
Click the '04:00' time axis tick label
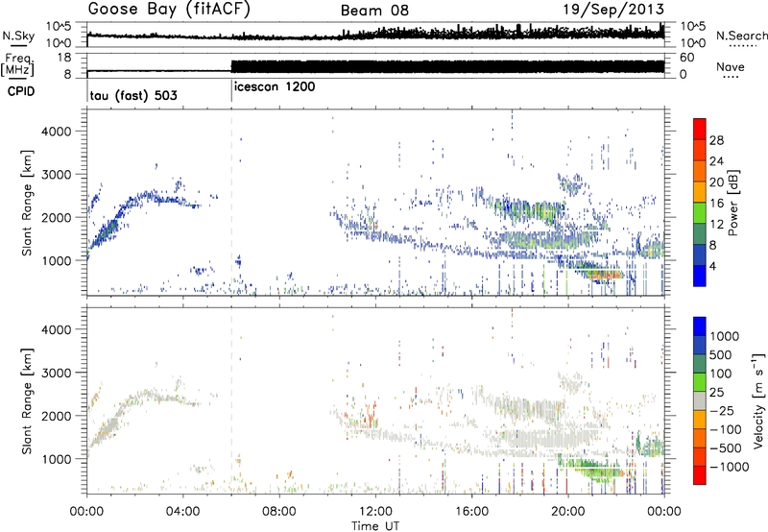pos(182,512)
